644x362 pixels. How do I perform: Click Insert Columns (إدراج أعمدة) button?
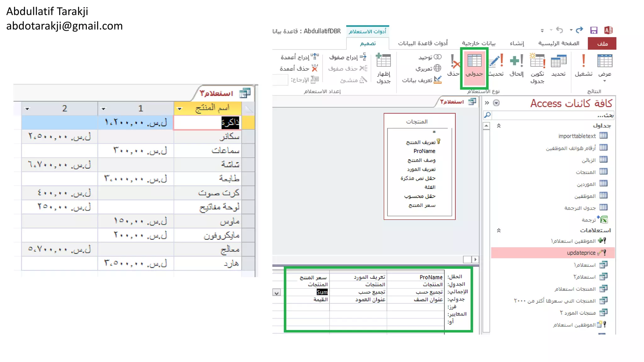(299, 57)
